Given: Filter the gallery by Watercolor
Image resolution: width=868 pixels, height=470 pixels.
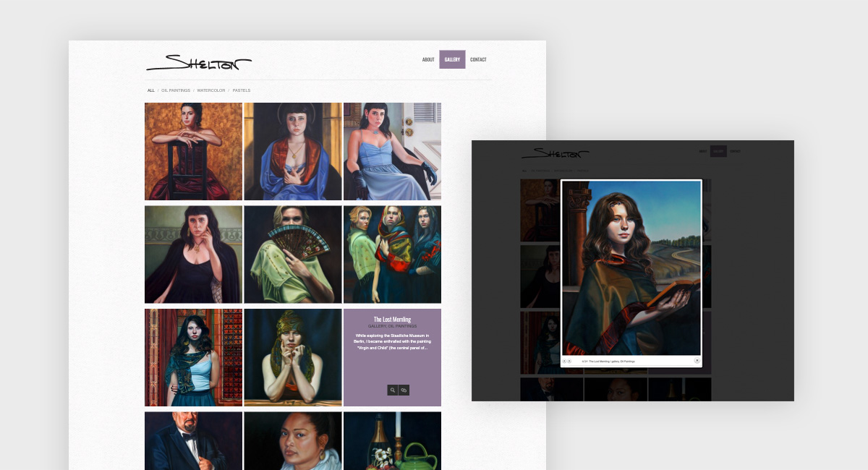Looking at the screenshot, I should click(210, 90).
